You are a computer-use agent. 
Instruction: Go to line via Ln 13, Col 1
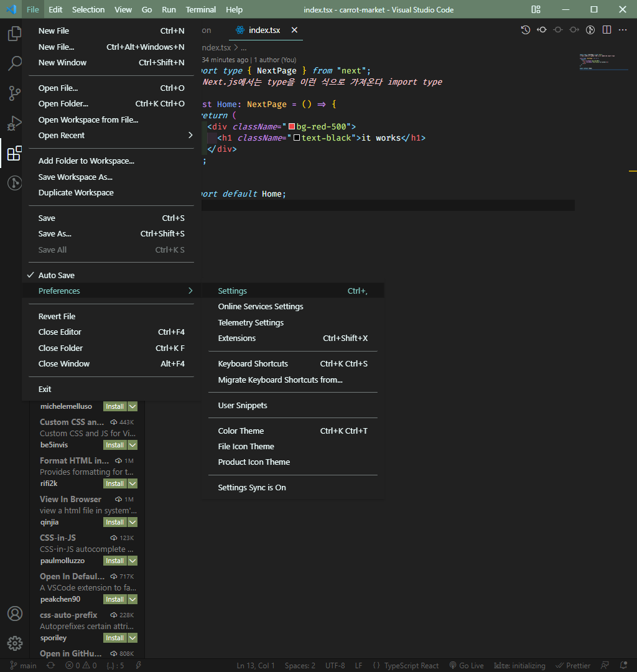[257, 666]
